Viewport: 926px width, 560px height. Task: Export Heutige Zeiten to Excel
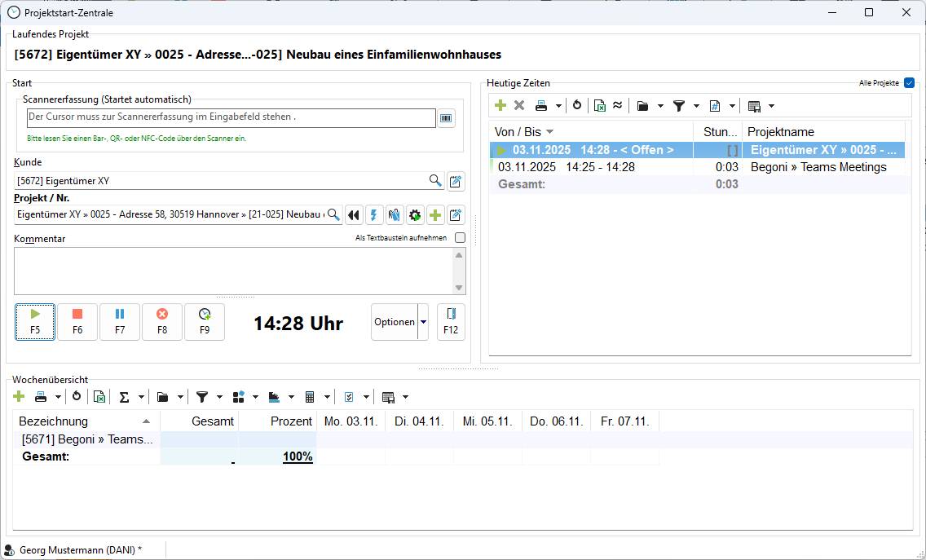tap(599, 105)
